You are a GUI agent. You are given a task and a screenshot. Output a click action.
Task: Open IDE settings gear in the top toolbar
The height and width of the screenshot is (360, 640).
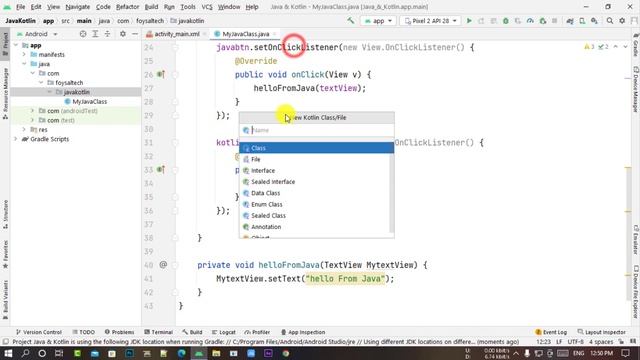coord(622,20)
